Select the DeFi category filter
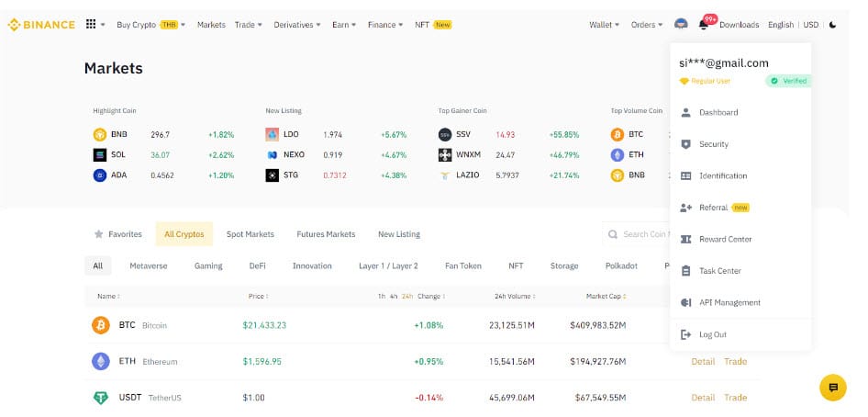 [x=257, y=266]
